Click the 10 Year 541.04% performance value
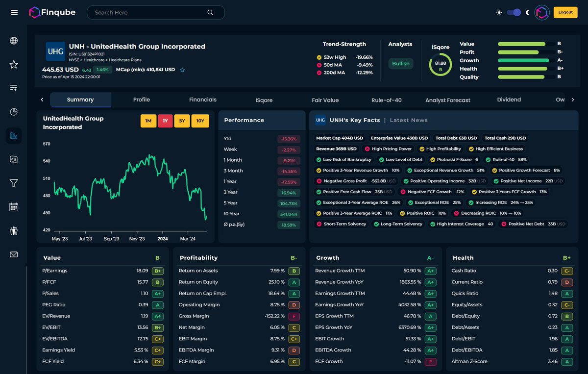This screenshot has height=374, width=588. (288, 214)
